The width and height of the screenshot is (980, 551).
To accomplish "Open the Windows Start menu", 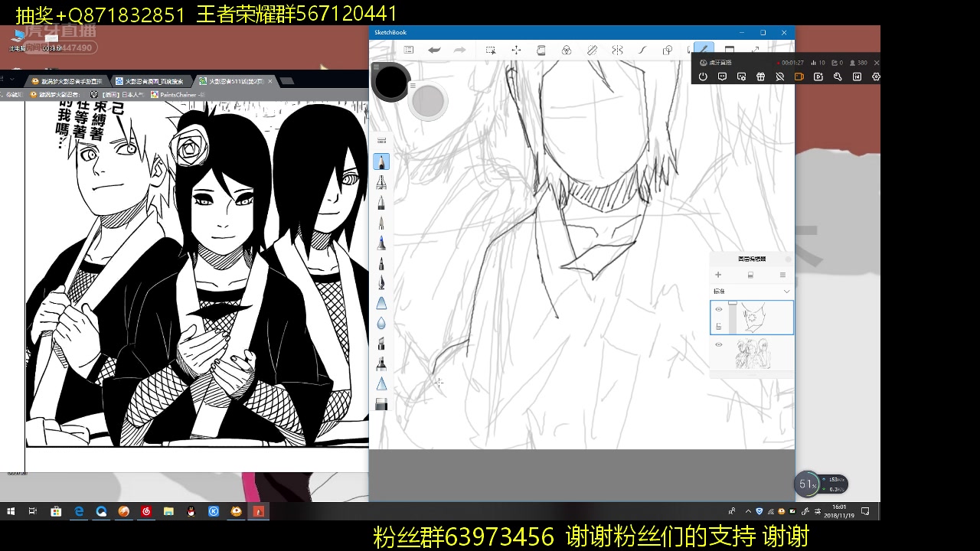I will 11,511.
